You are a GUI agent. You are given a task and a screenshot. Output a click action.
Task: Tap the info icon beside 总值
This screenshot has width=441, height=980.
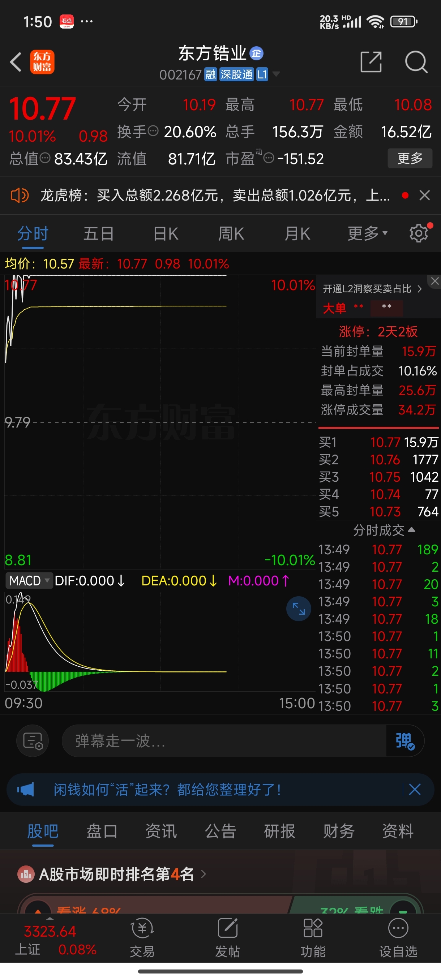[45, 158]
